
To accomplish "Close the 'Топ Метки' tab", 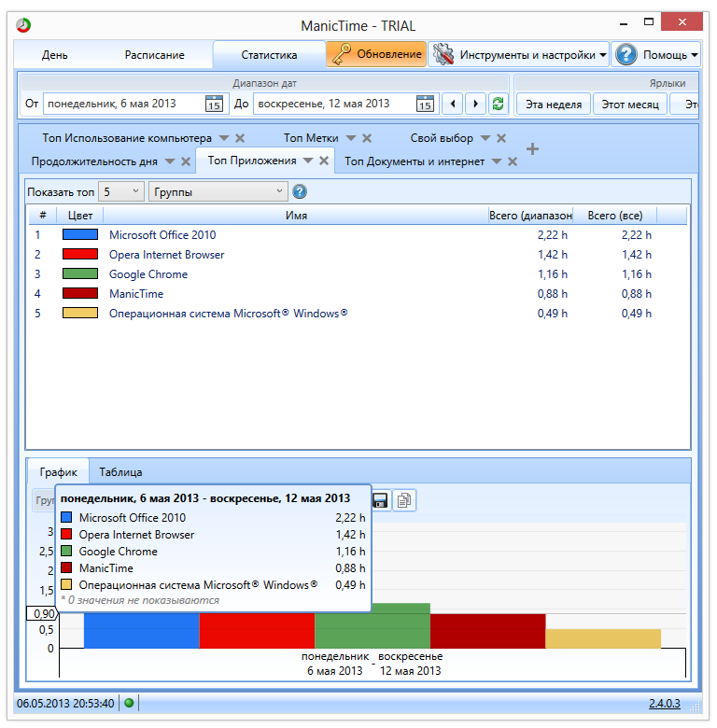I will click(x=367, y=138).
